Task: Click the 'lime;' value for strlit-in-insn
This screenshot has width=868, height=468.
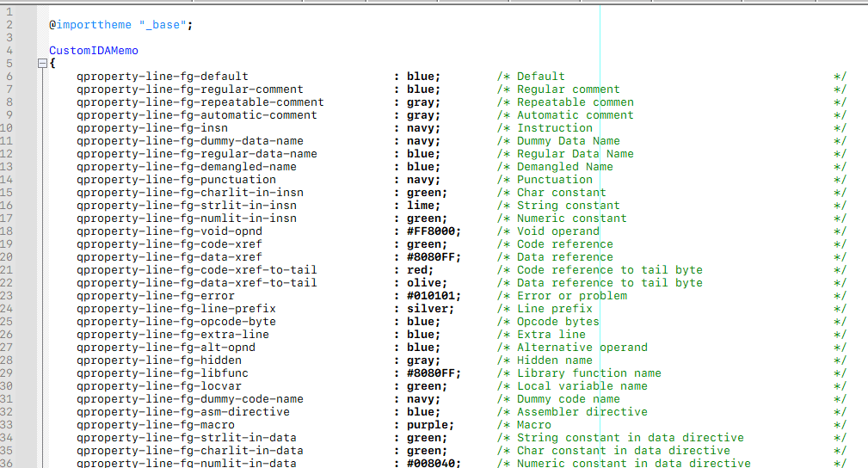Action: [423, 206]
